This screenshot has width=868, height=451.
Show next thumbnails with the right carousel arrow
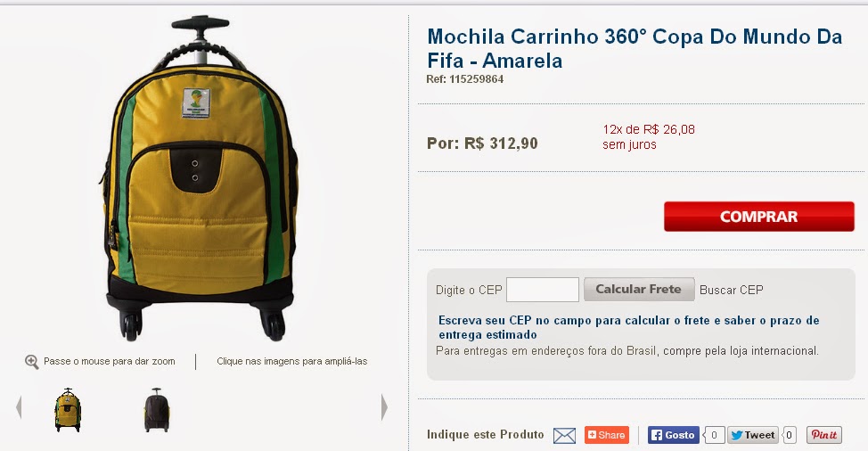coord(384,408)
